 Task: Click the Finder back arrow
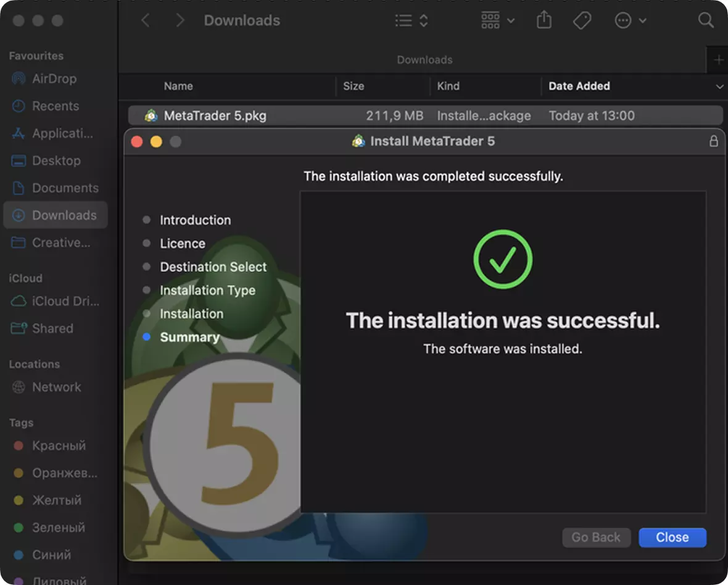point(146,20)
